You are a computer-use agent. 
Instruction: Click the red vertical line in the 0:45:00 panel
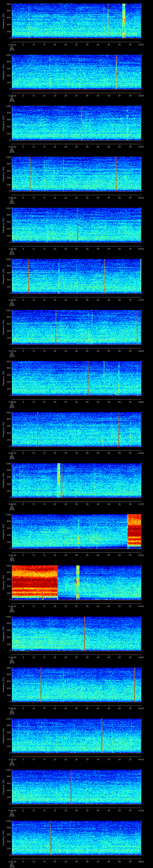coord(102,736)
